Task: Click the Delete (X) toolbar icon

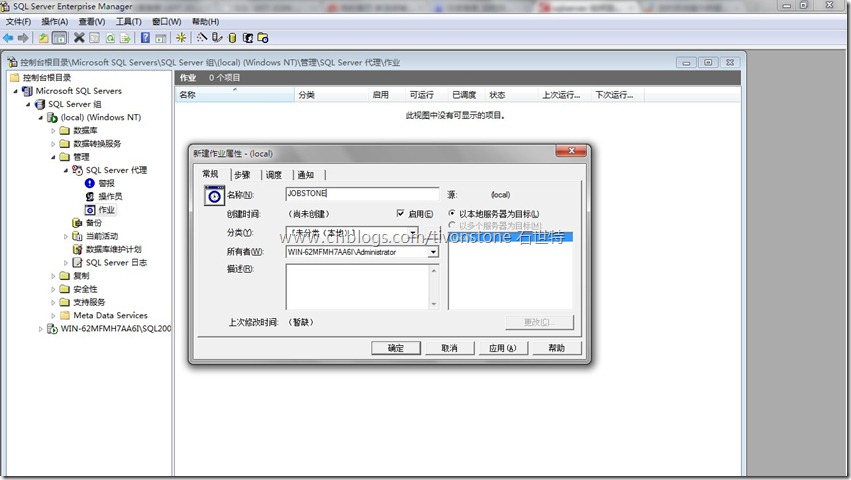Action: click(79, 38)
